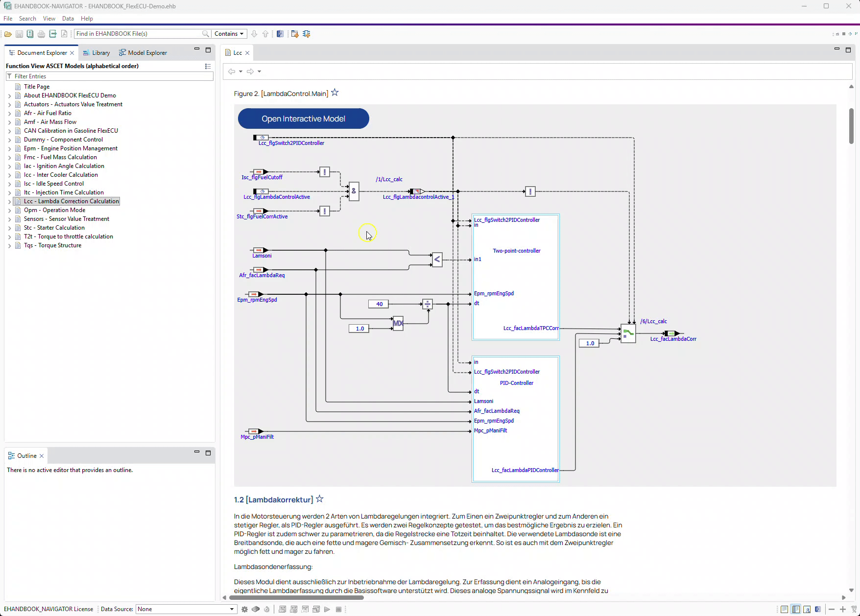Expand the Epm - Engine Position Management node
The height and width of the screenshot is (616, 860).
tap(9, 148)
